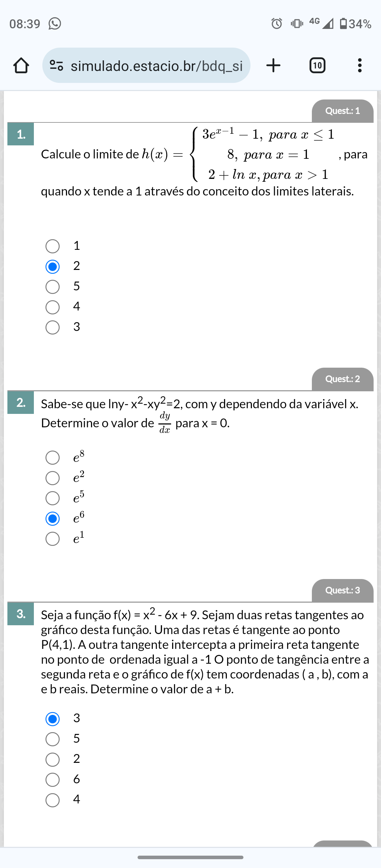The height and width of the screenshot is (868, 381).
Task: Open site info icon in address bar
Action: [56, 66]
